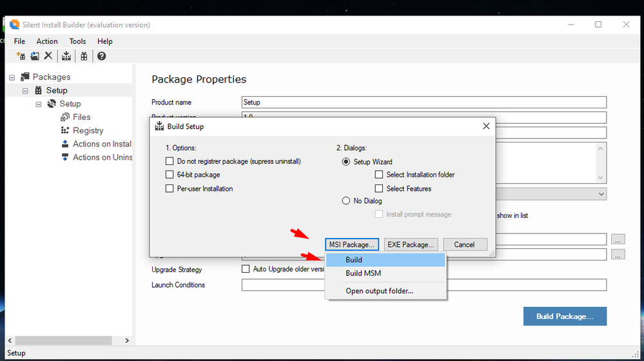This screenshot has height=361, width=644.
Task: Click the New Package toolbar icon
Action: click(21, 56)
